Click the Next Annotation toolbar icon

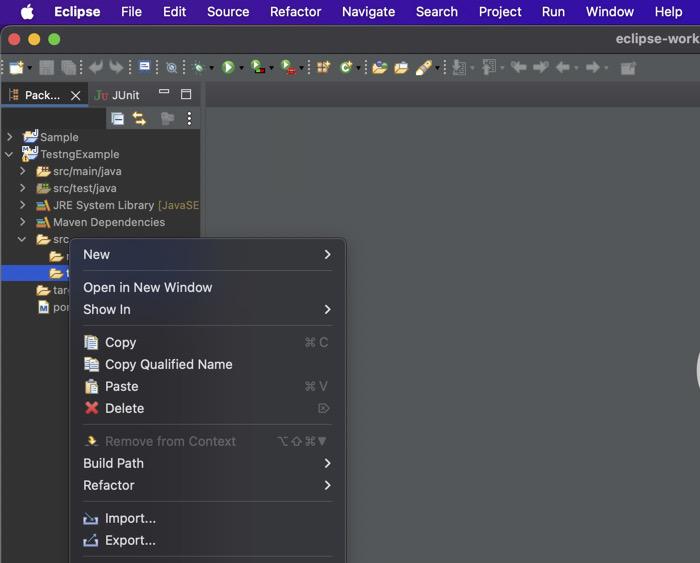[458, 67]
